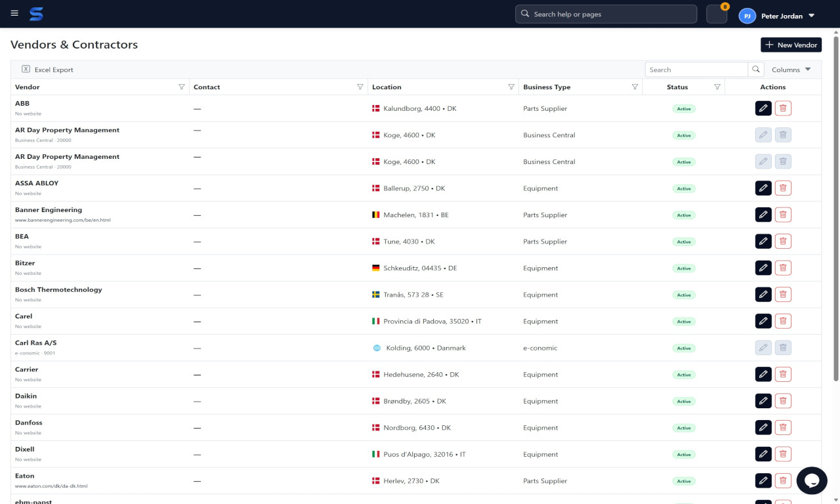Delete the Daikin vendor
Screen dimensions: 840x504
click(783, 401)
